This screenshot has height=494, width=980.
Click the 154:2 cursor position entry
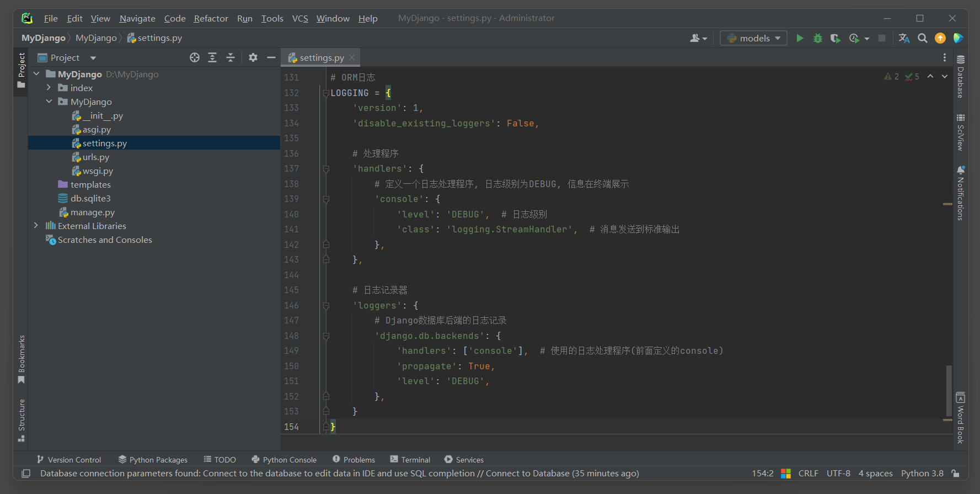[x=763, y=474]
